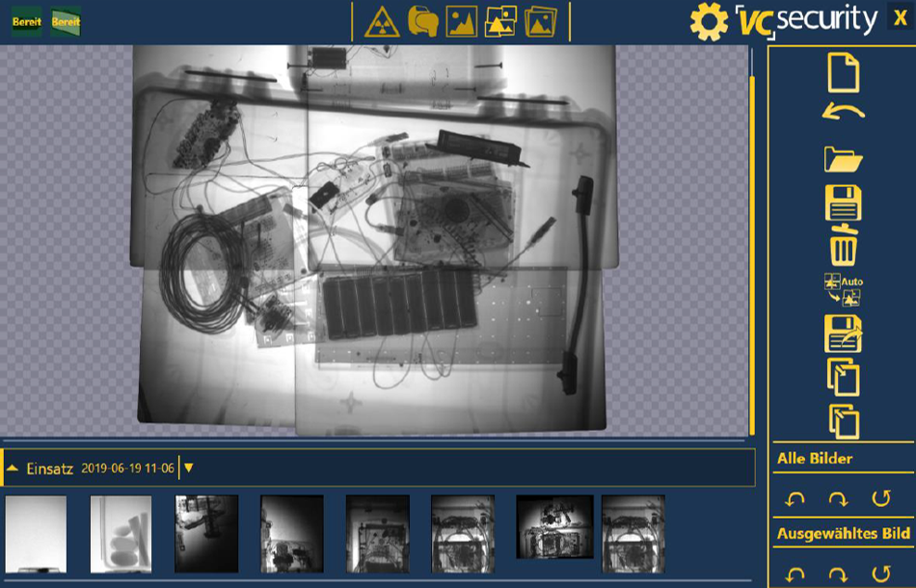Click the radiation warning triangle icon
This screenshot has height=588, width=916.
pyautogui.click(x=382, y=22)
